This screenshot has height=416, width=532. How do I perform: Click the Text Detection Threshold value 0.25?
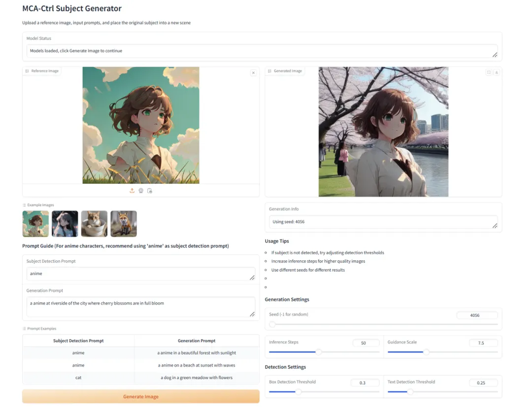pos(483,382)
